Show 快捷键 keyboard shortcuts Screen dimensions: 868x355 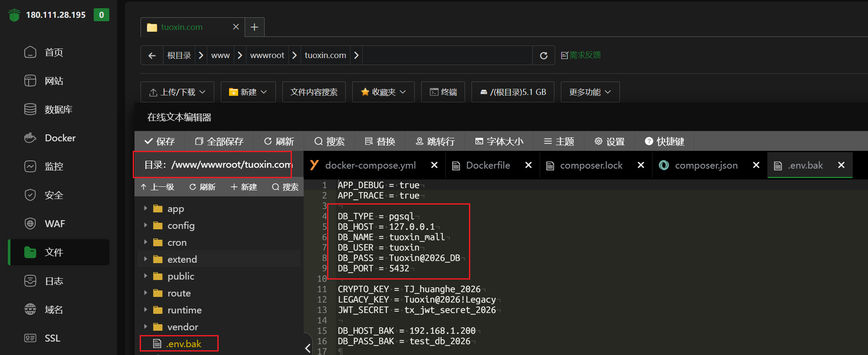(665, 141)
